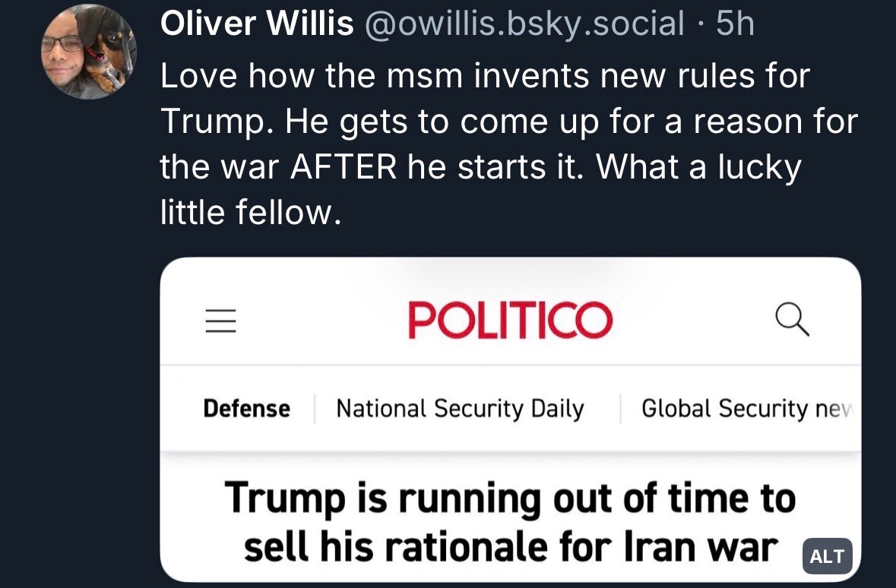The image size is (896, 588).
Task: Click the word AFTER in the post
Action: click(x=344, y=167)
